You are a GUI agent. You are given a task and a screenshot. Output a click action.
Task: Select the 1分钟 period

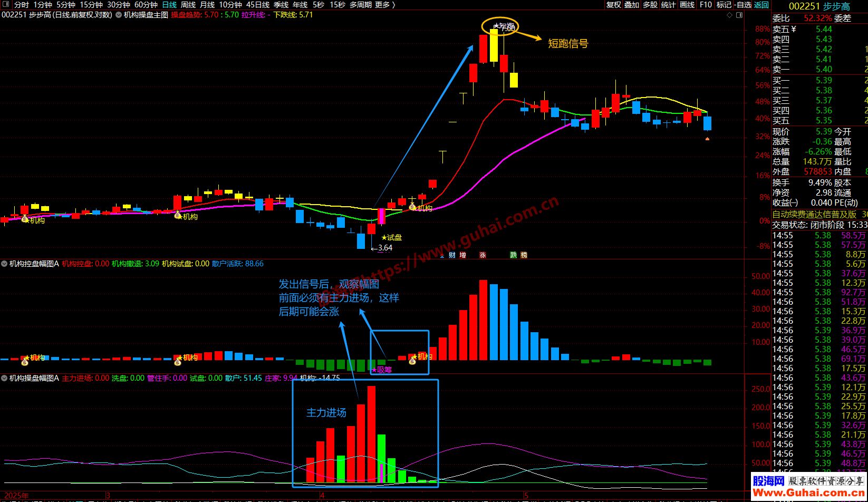pyautogui.click(x=43, y=5)
